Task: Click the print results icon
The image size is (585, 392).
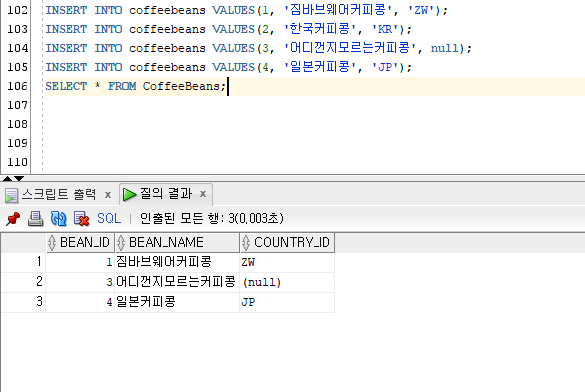Action: (35, 219)
